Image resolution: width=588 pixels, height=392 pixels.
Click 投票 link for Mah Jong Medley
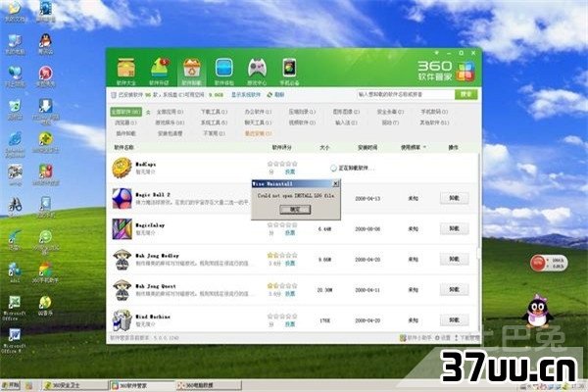tap(290, 264)
